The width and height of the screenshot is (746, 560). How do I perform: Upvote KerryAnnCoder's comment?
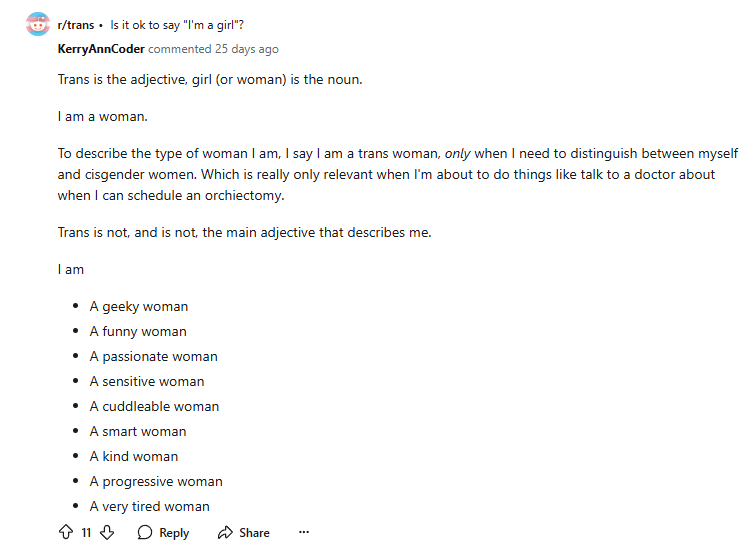pos(66,532)
